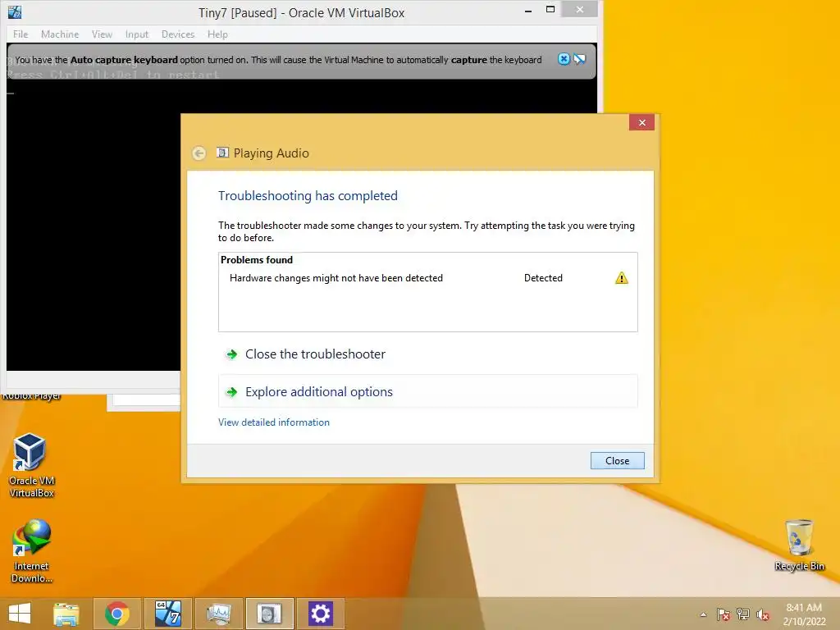
Task: Minimize the Tiny7 VirtualBox window
Action: [528, 10]
